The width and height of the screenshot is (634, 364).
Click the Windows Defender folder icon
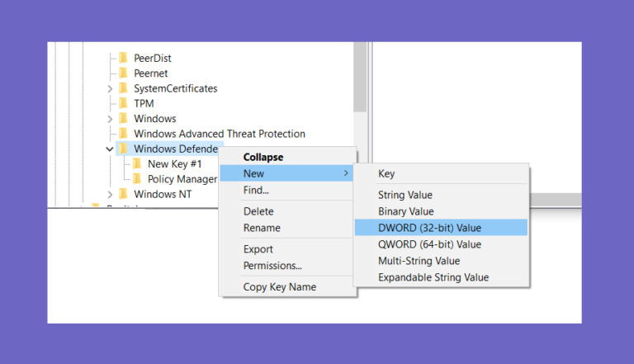click(x=123, y=149)
